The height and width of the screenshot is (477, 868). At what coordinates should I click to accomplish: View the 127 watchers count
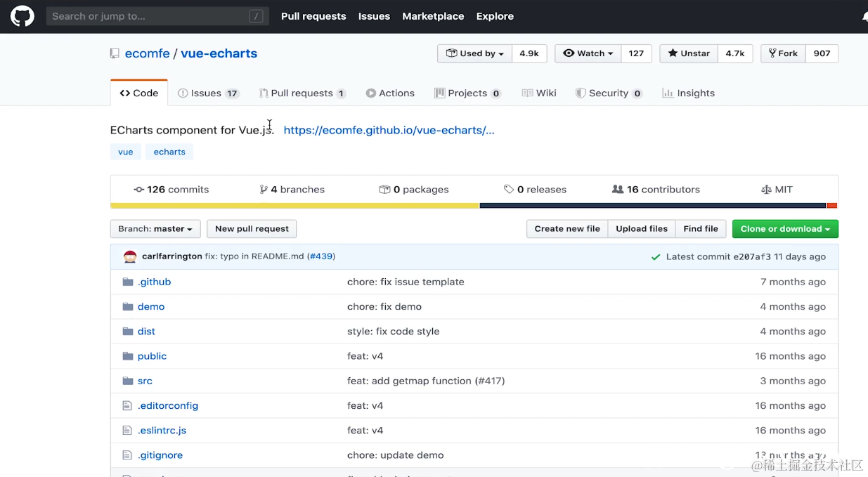pyautogui.click(x=636, y=53)
